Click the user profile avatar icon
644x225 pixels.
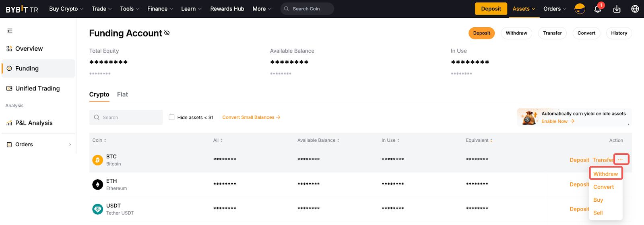click(x=580, y=9)
